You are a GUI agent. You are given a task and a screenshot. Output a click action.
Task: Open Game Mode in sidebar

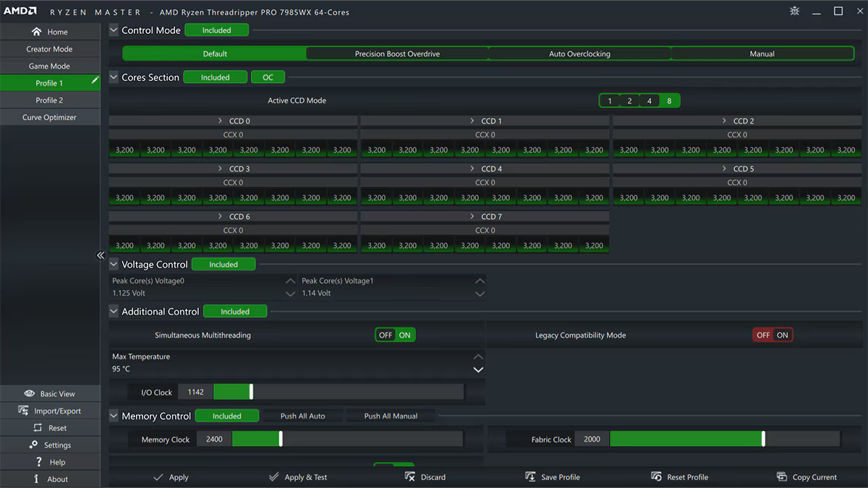[x=50, y=66]
